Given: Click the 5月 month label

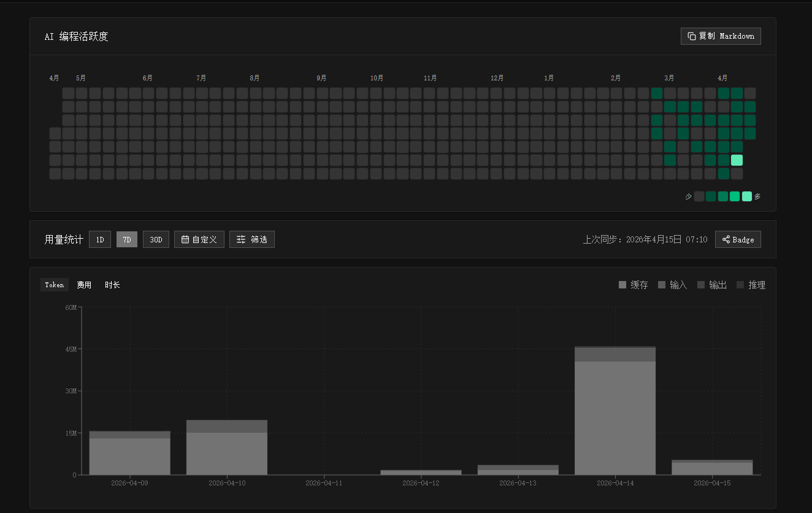Looking at the screenshot, I should pyautogui.click(x=81, y=79).
